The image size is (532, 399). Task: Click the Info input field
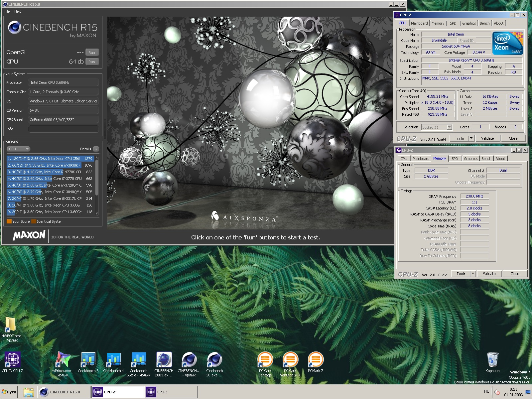(63, 129)
